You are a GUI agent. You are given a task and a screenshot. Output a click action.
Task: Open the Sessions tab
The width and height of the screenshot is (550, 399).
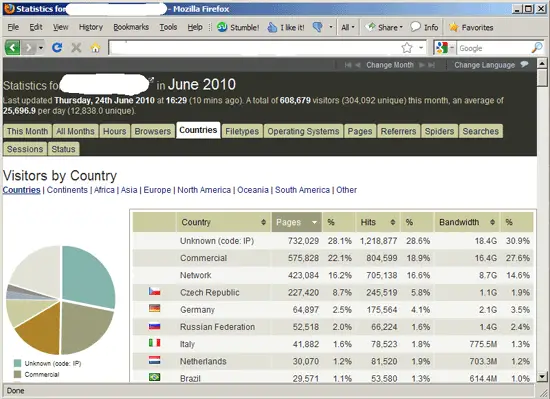point(25,149)
